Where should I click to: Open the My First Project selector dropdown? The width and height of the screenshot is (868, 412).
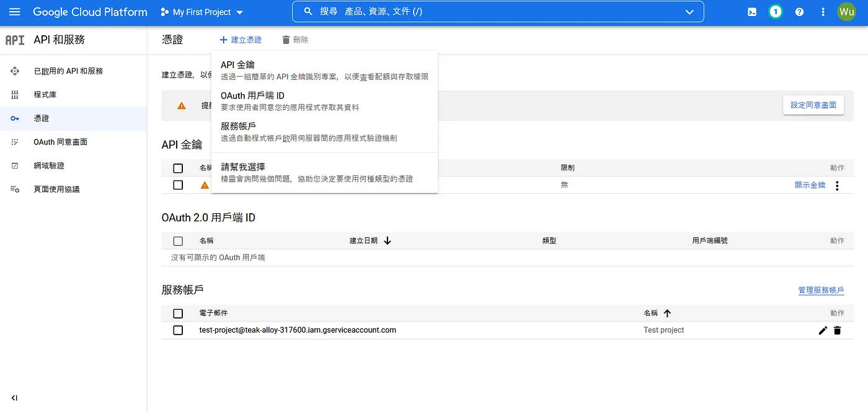click(x=201, y=12)
